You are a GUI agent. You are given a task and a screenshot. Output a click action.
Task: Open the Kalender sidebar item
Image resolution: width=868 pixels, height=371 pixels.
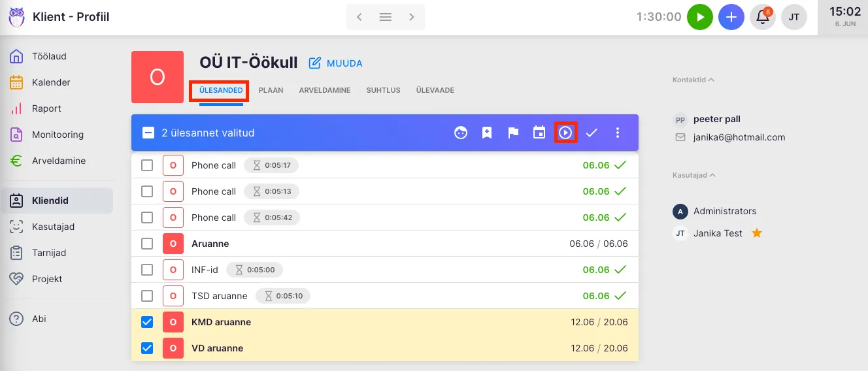(x=51, y=82)
